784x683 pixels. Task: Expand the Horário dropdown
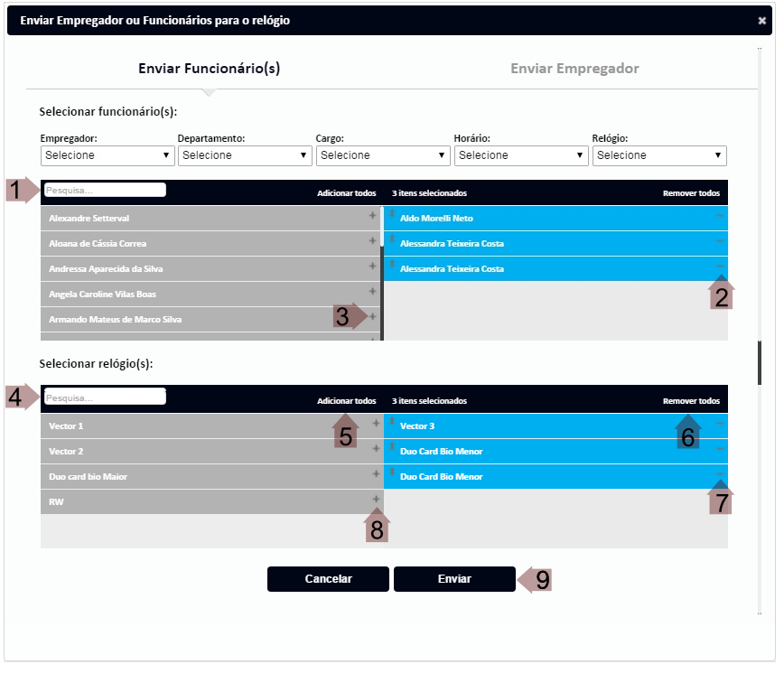pos(521,155)
